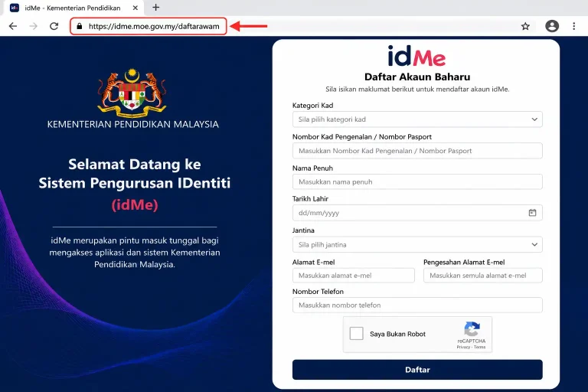Open a new tab with plus button
The width and height of the screenshot is (588, 392).
[x=156, y=7]
